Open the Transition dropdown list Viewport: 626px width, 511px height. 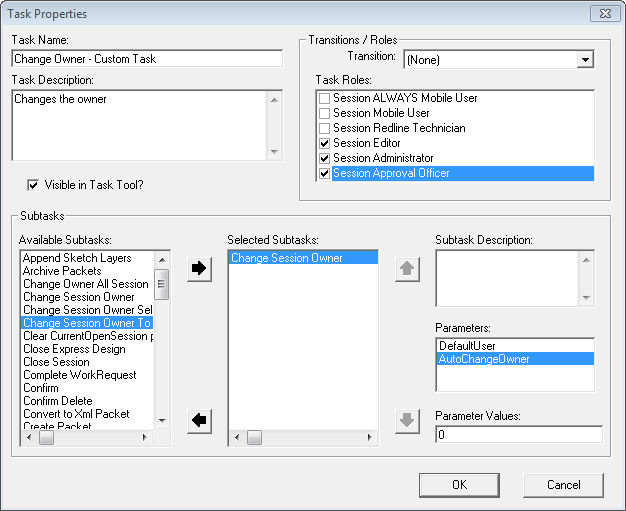[585, 60]
